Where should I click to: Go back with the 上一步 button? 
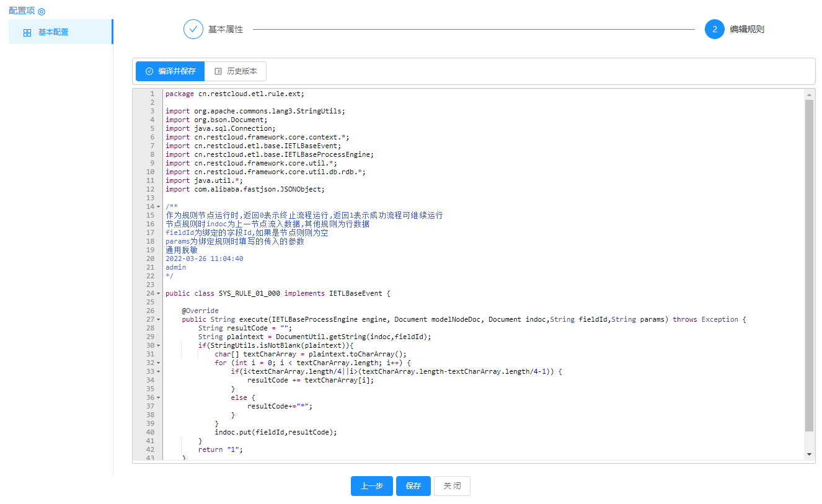372,486
